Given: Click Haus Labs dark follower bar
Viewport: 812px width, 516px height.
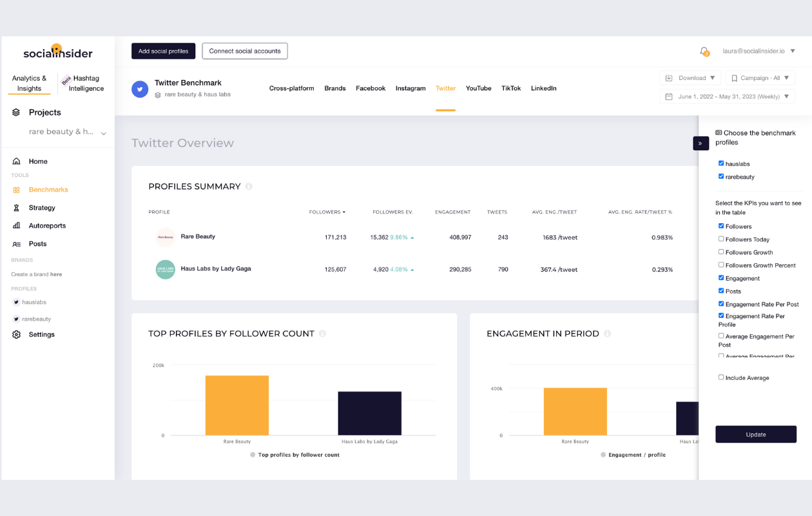Looking at the screenshot, I should [370, 413].
